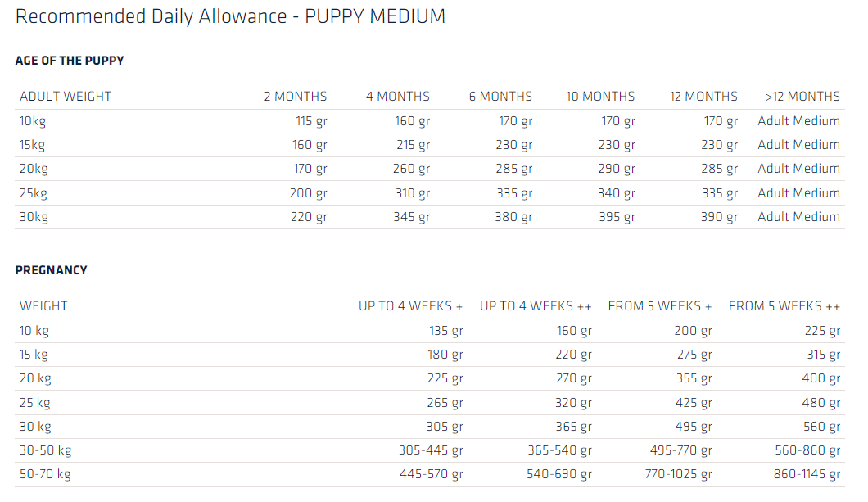The width and height of the screenshot is (868, 502).
Task: Click the 2 MONTHS column header
Action: tap(295, 97)
